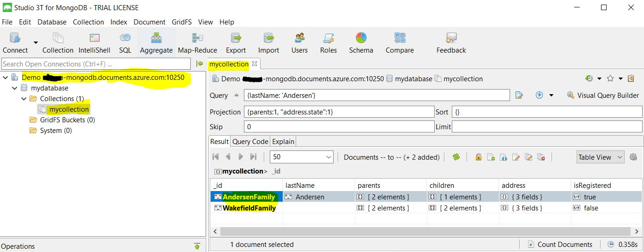Click the collapse connection tree arrow icon
The image size is (644, 252).
click(x=200, y=64)
